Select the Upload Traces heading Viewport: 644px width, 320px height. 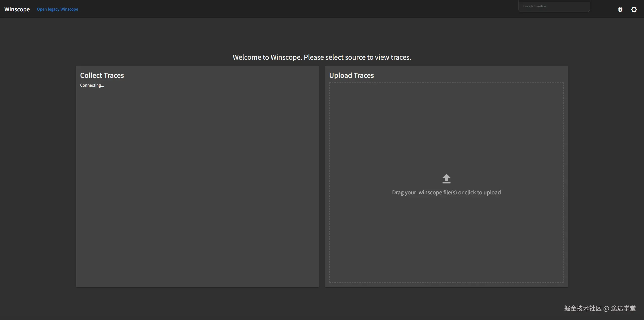pyautogui.click(x=351, y=75)
